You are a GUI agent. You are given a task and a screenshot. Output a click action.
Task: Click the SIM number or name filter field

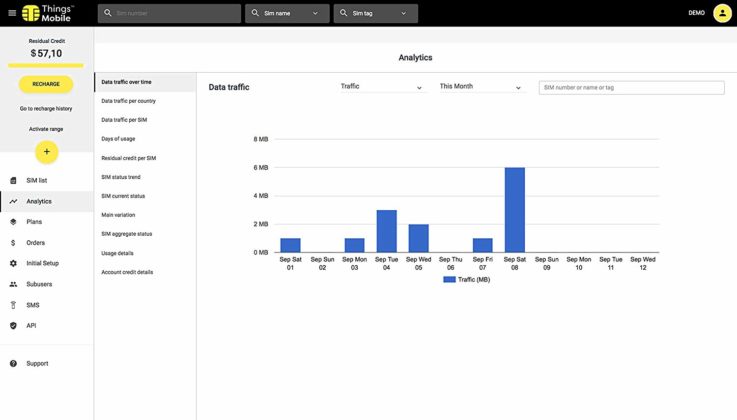pyautogui.click(x=631, y=87)
